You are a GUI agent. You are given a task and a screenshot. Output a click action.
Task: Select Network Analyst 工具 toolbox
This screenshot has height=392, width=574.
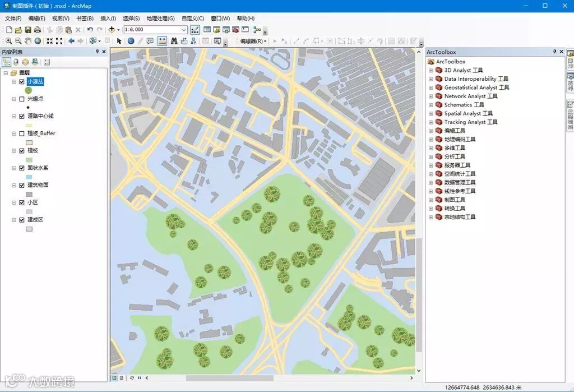(471, 96)
